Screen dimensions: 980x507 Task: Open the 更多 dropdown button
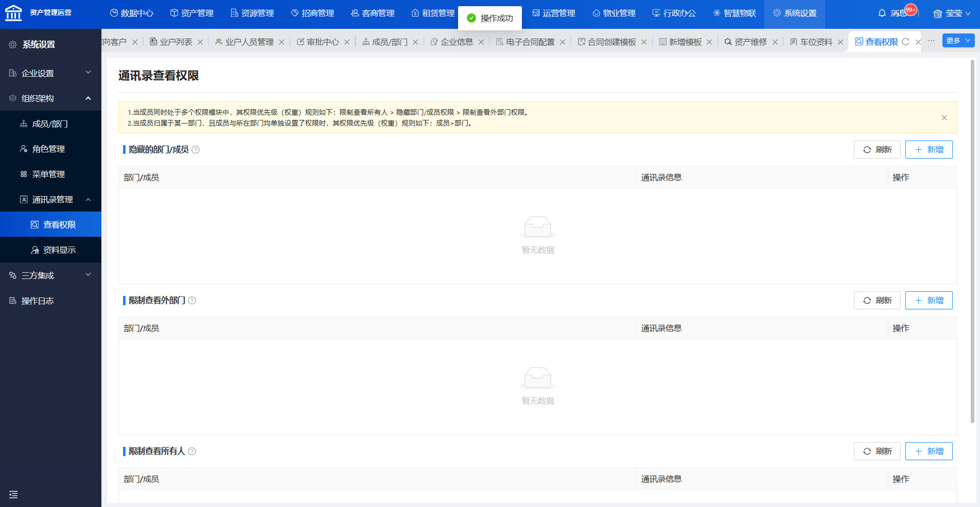click(x=958, y=41)
